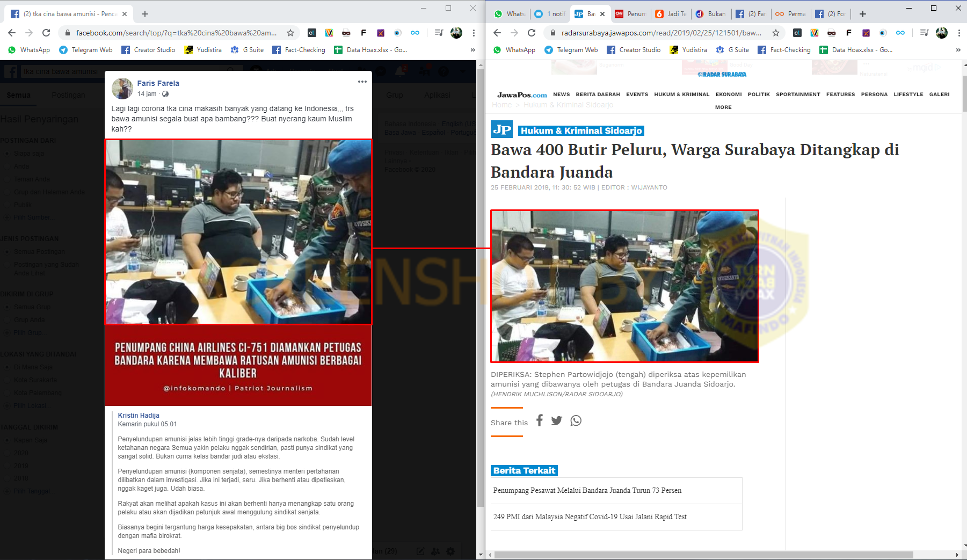The width and height of the screenshot is (967, 560).
Task: Share the article on Twitter
Action: point(557,420)
